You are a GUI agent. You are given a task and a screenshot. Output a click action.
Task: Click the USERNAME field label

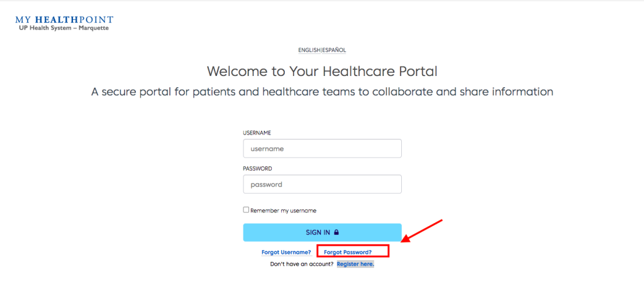click(x=257, y=133)
